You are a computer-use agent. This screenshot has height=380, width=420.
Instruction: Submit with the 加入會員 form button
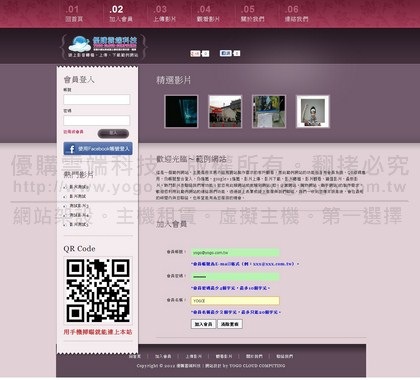203,324
